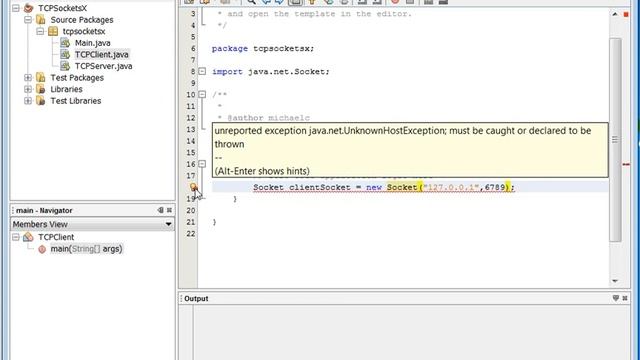
Task: Collapse the Source Packages folder
Action: click(x=28, y=20)
